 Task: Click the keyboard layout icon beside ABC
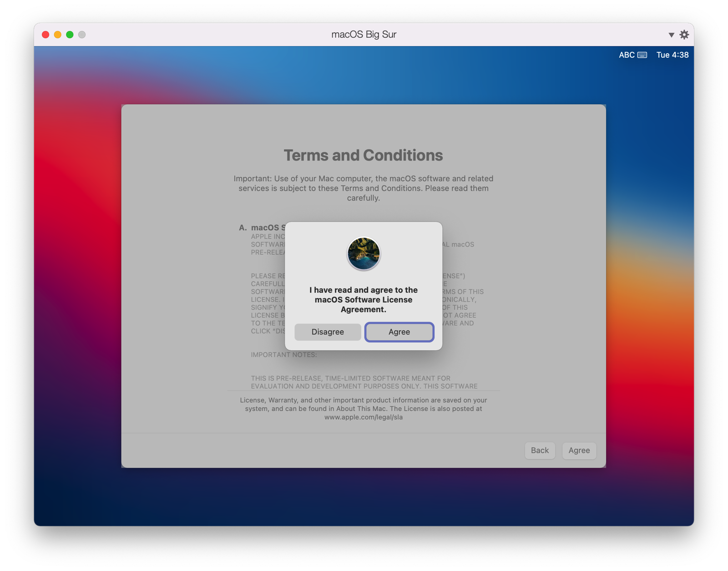point(642,55)
